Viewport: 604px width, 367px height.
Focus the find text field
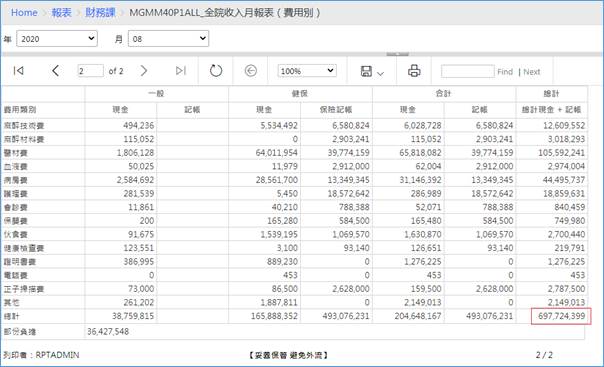[468, 71]
